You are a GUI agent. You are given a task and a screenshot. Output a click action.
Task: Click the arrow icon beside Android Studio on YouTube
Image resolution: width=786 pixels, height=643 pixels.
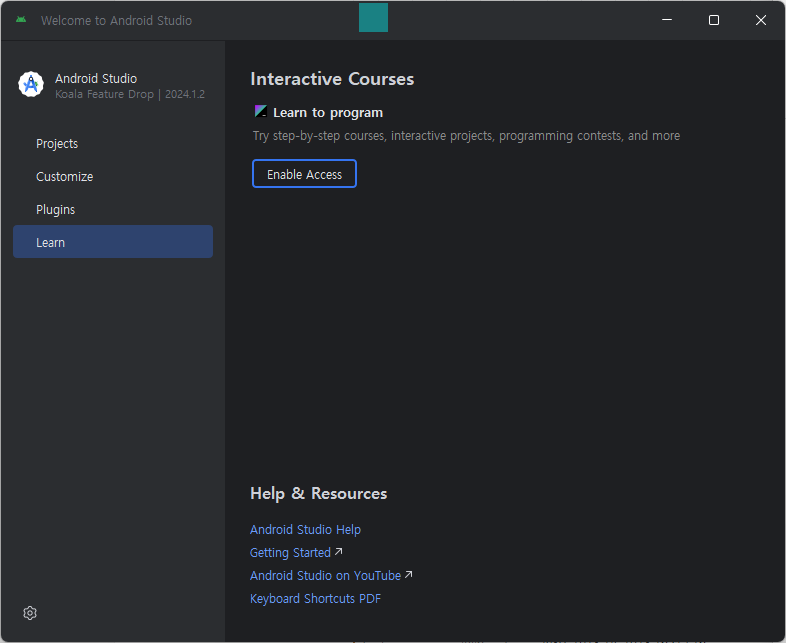tap(409, 575)
